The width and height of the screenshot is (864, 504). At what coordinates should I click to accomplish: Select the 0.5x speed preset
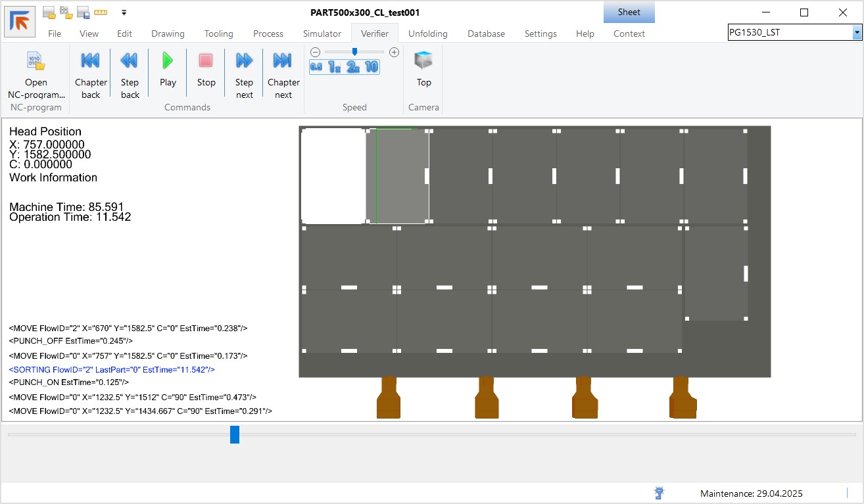316,66
